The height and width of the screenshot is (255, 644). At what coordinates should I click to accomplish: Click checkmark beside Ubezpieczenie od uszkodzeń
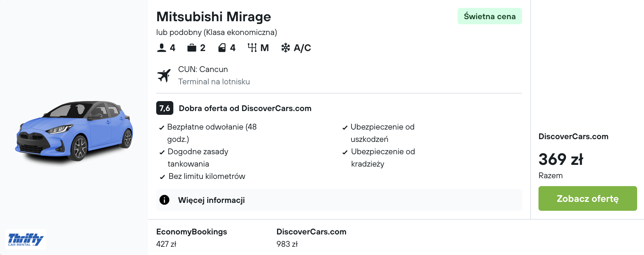(345, 128)
